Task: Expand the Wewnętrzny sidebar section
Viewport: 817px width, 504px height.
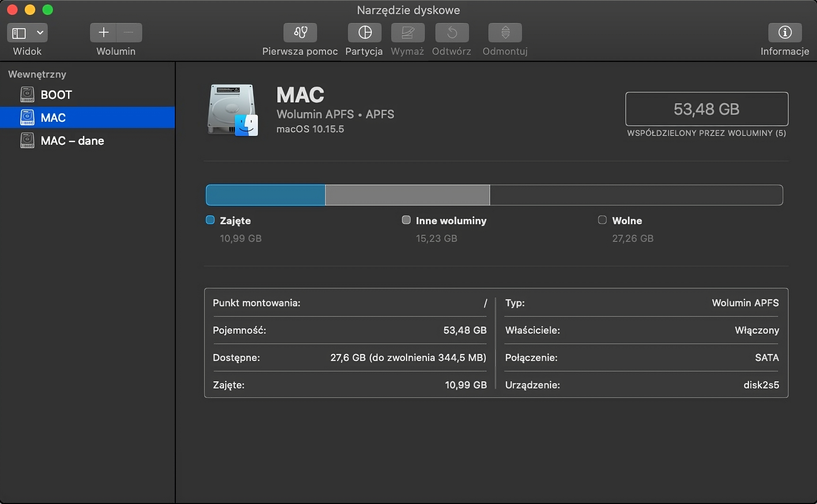Action: coord(38,74)
